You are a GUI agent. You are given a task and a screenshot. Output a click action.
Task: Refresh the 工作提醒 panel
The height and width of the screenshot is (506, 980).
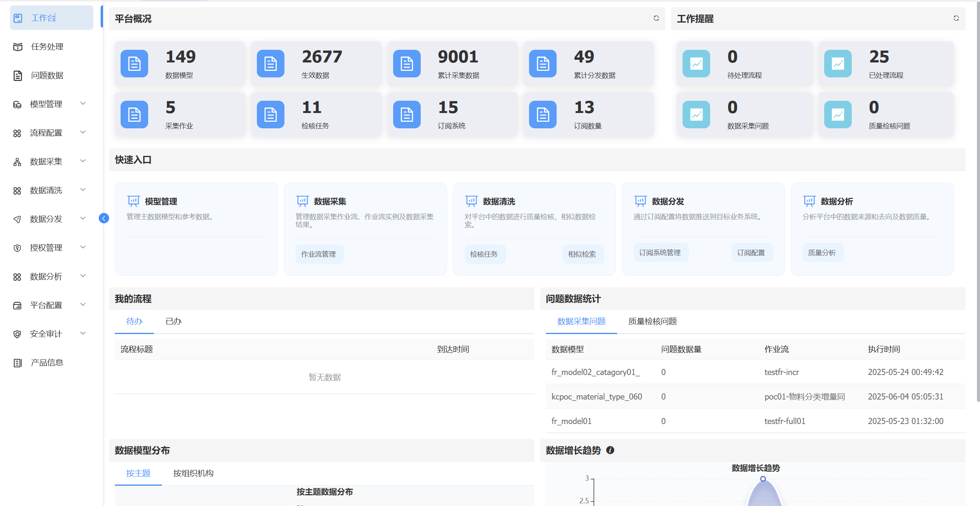click(956, 18)
